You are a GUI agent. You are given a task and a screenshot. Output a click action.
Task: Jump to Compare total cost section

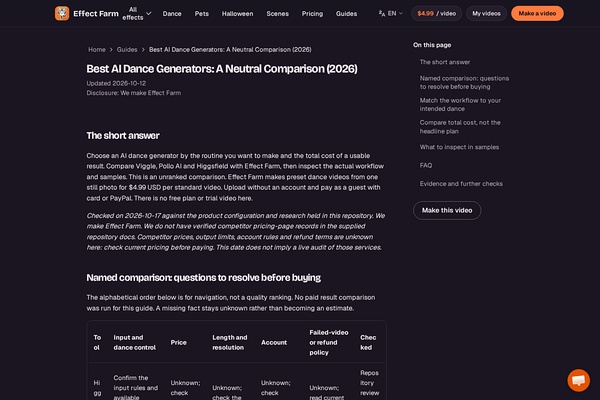click(x=460, y=127)
